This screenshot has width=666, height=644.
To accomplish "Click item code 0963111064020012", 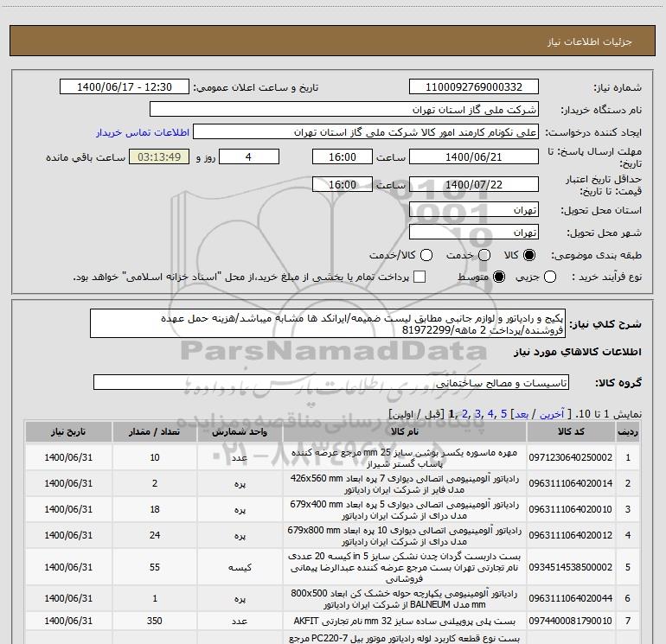I will 571,535.
